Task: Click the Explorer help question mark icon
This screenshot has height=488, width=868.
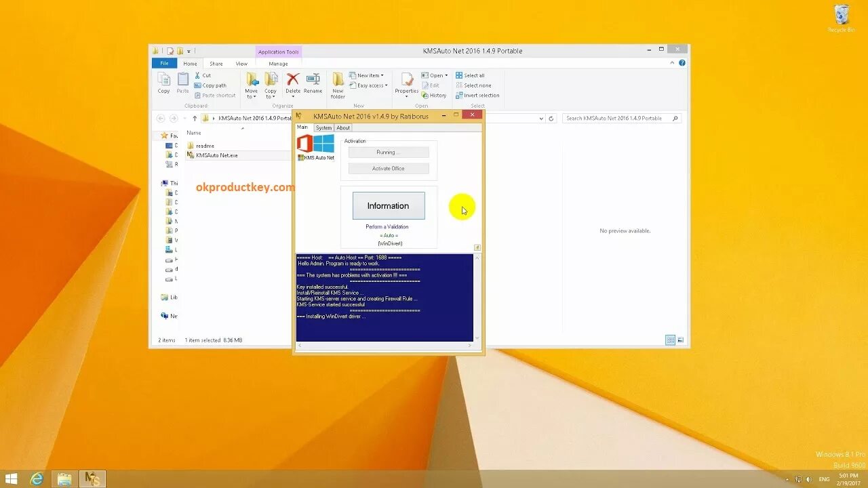Action: (682, 63)
